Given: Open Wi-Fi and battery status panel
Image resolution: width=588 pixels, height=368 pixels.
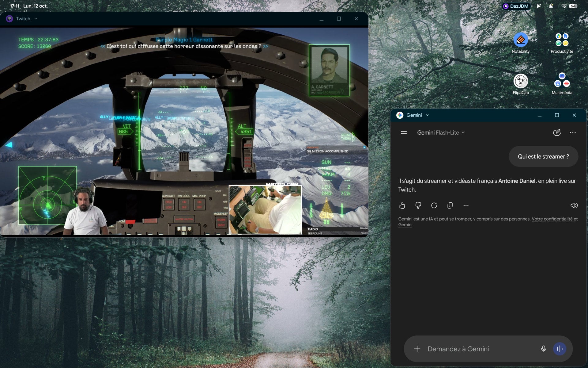Looking at the screenshot, I should coord(569,6).
